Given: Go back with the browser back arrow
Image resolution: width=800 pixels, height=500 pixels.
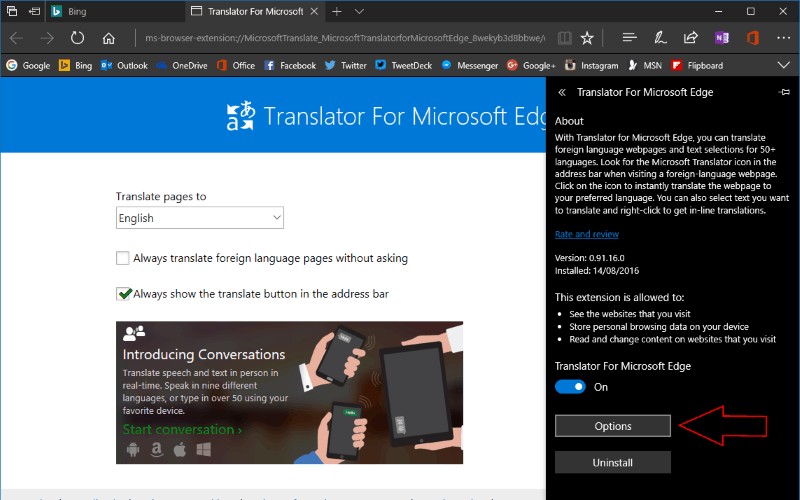Looking at the screenshot, I should [16, 38].
